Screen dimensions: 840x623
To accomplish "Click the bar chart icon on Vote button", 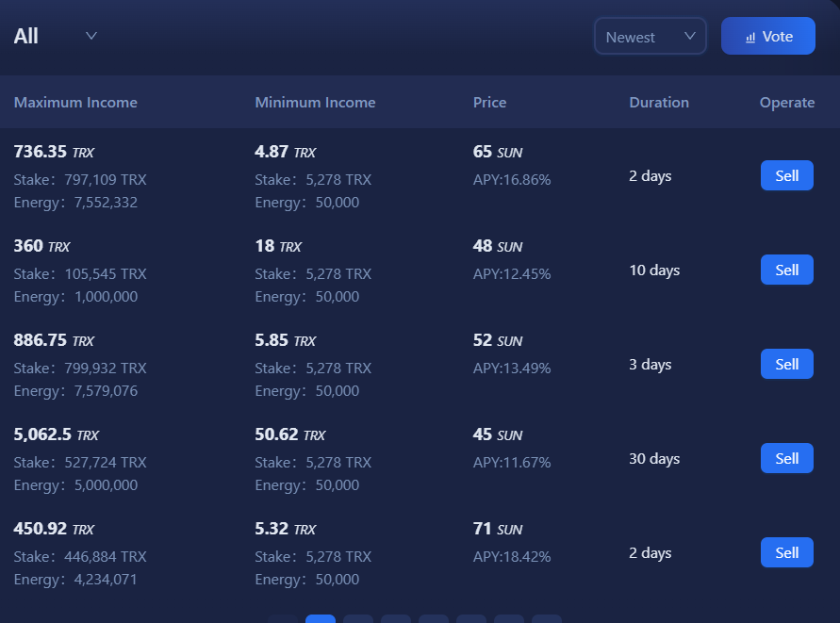I will tap(750, 38).
